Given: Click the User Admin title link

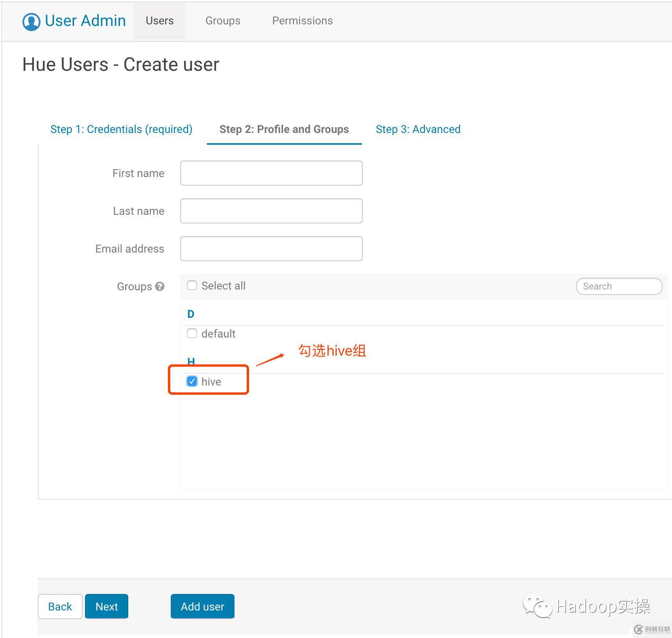Looking at the screenshot, I should coord(85,21).
